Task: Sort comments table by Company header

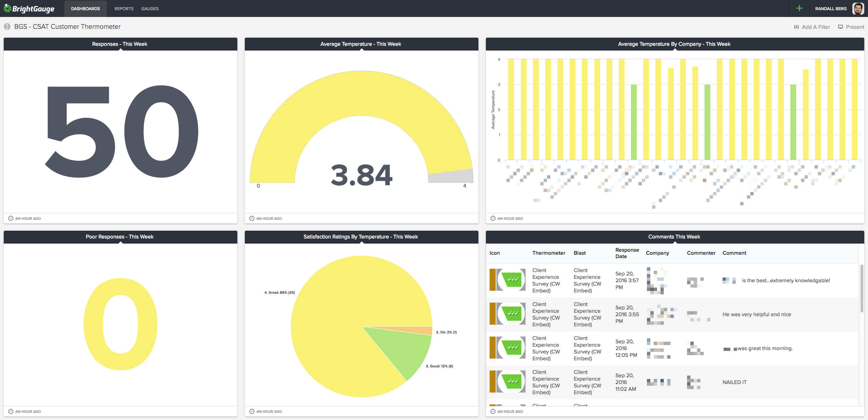Action: (657, 253)
